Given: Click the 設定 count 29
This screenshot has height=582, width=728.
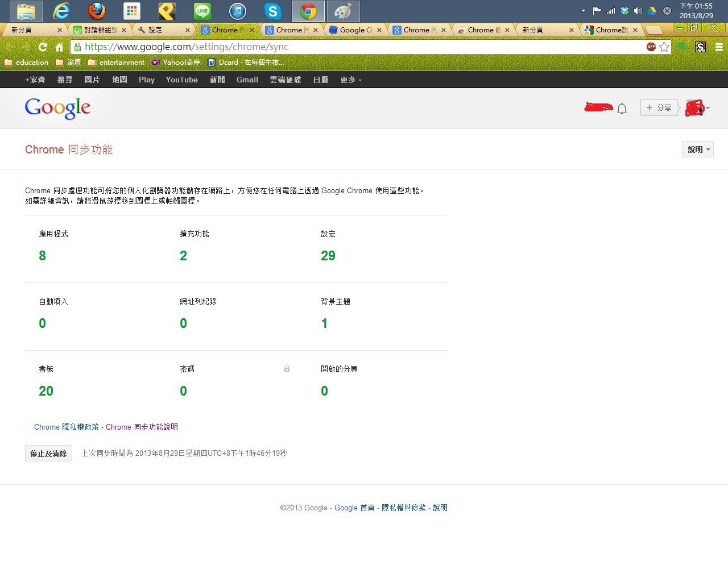Looking at the screenshot, I should pos(328,256).
